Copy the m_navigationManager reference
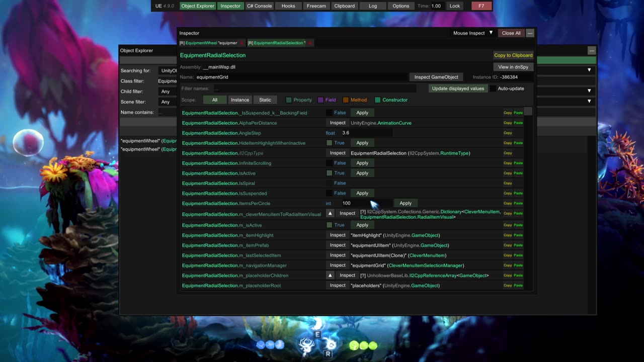Image resolution: width=644 pixels, height=362 pixels. tap(508, 265)
